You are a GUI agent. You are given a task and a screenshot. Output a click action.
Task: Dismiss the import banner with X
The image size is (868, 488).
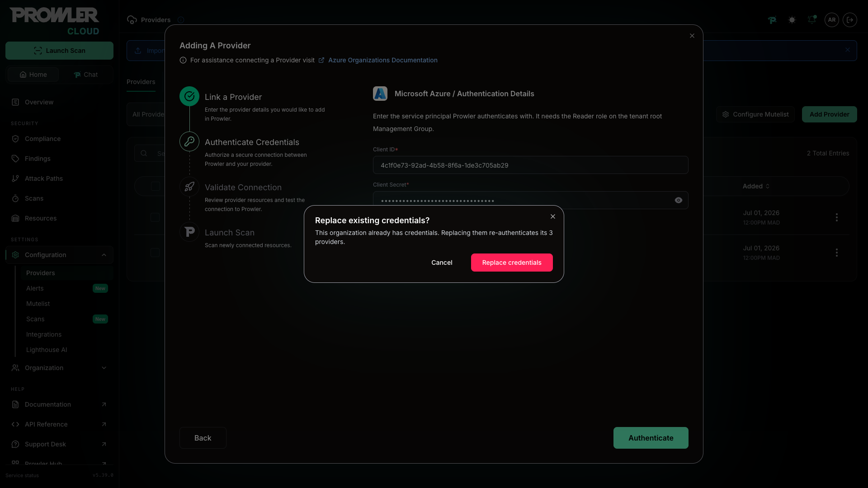[x=848, y=50]
